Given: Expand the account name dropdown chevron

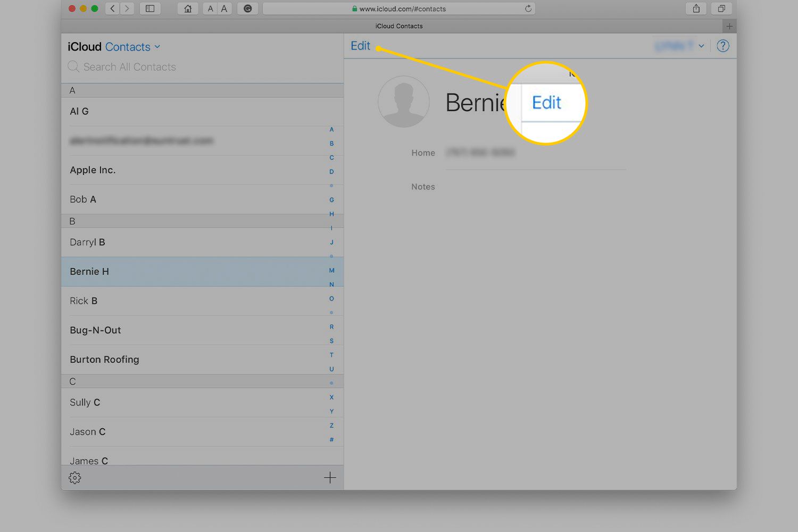Looking at the screenshot, I should coord(701,46).
